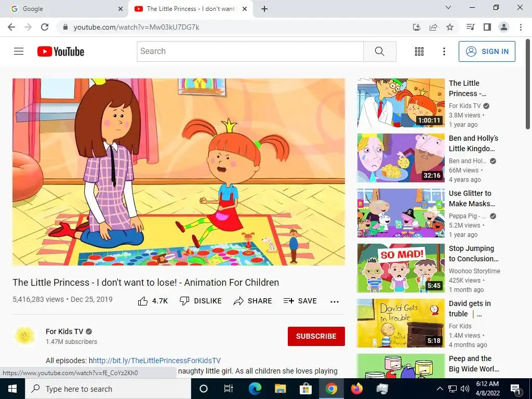Viewport: 532px width, 399px height.
Task: Open Task View on taskbar
Action: (229, 389)
